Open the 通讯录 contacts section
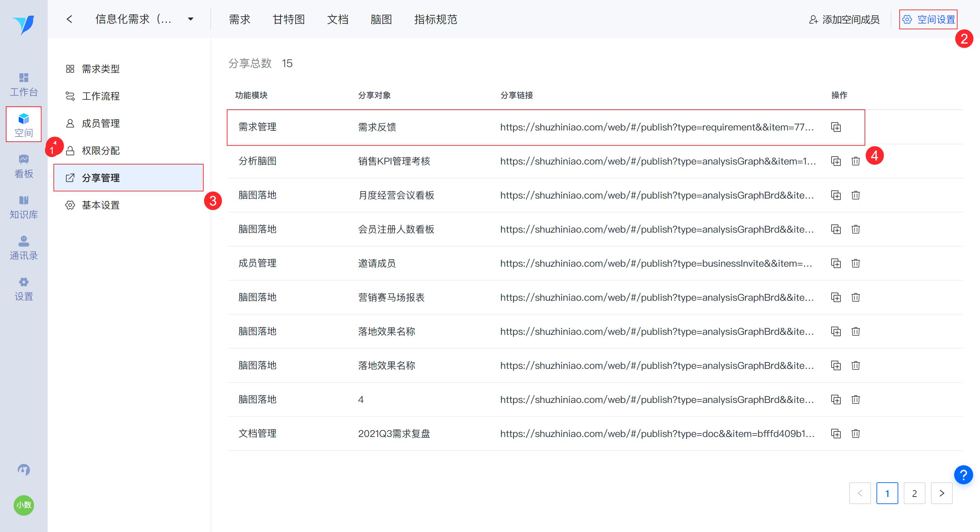 click(x=23, y=248)
